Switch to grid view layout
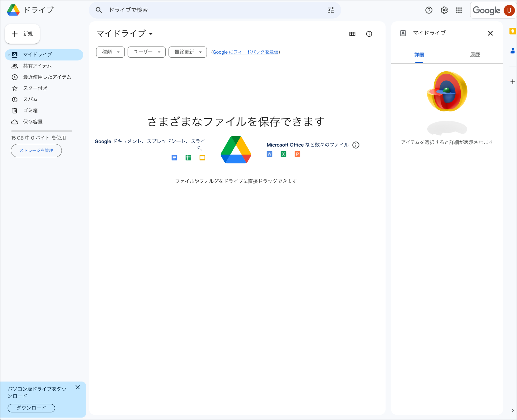 (353, 34)
